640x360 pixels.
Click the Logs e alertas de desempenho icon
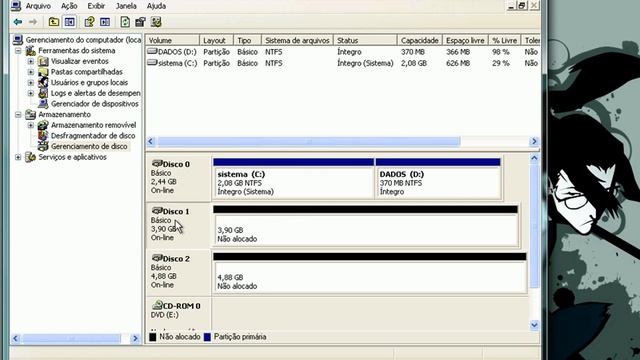[x=43, y=93]
